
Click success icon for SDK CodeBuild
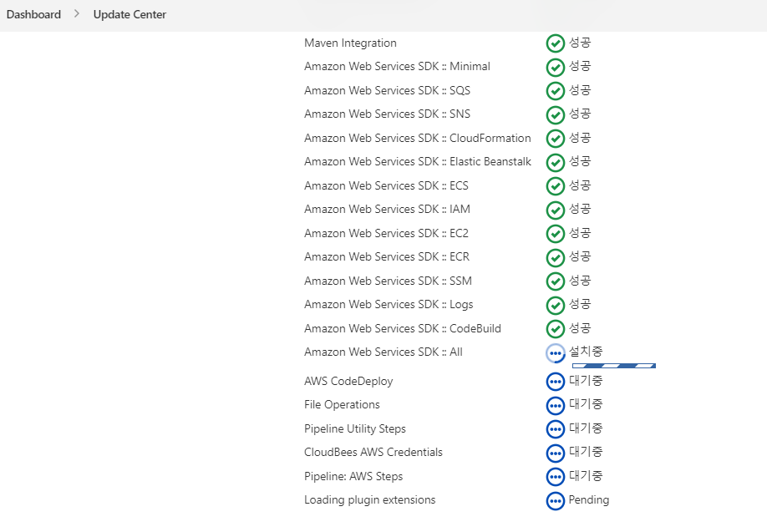tap(555, 328)
